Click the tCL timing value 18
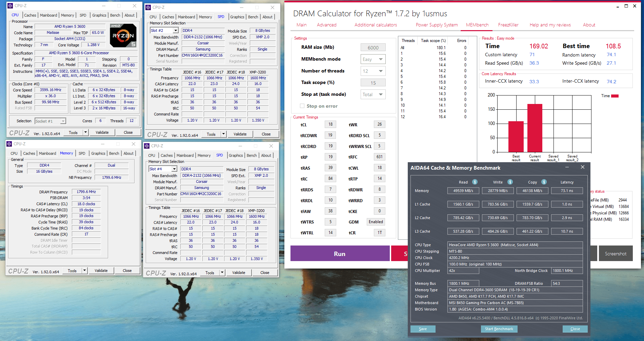The image size is (644, 341). click(330, 124)
